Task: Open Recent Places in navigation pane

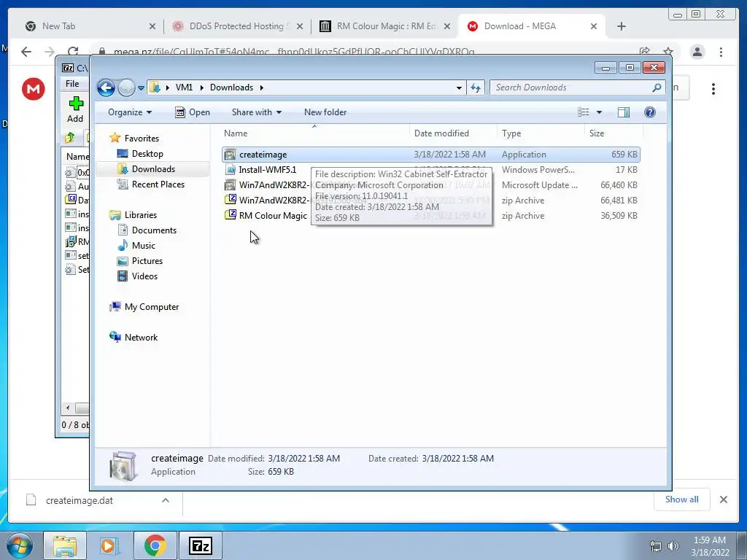Action: tap(158, 184)
